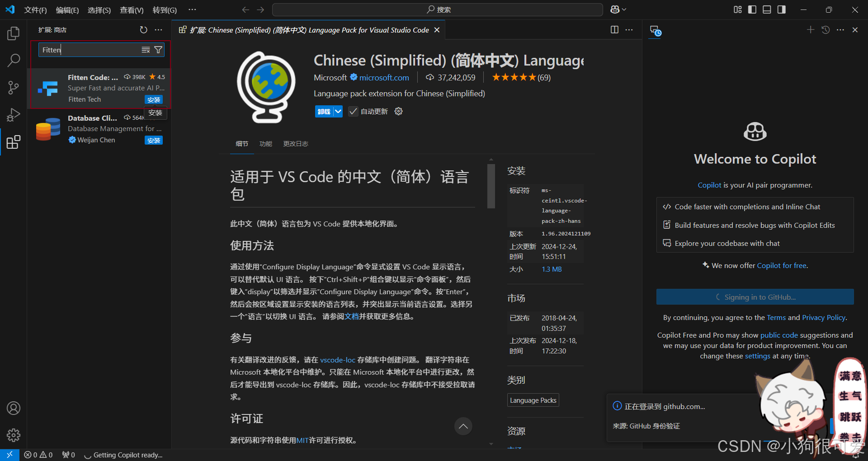Open the 文档 documentation link
The image size is (868, 461).
(x=352, y=317)
